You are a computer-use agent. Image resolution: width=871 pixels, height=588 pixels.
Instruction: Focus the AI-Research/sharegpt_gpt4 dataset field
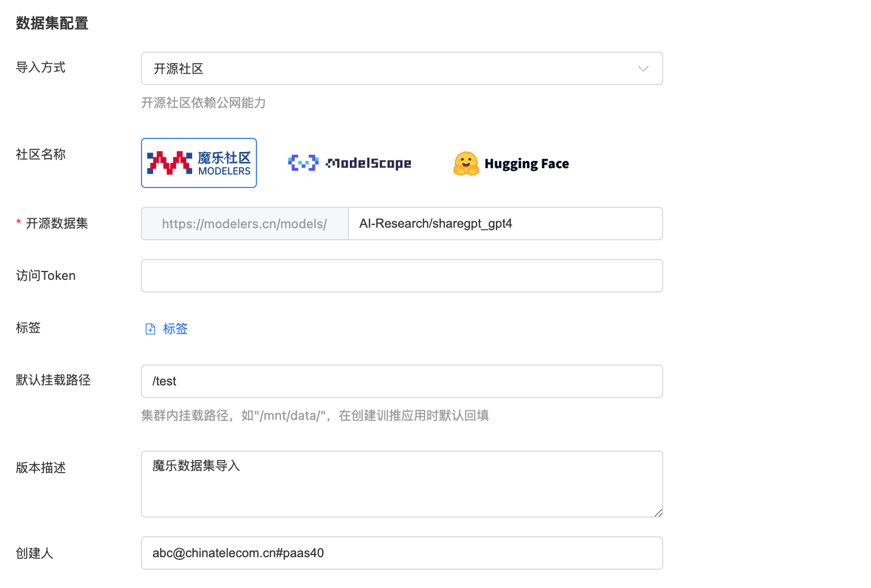504,224
